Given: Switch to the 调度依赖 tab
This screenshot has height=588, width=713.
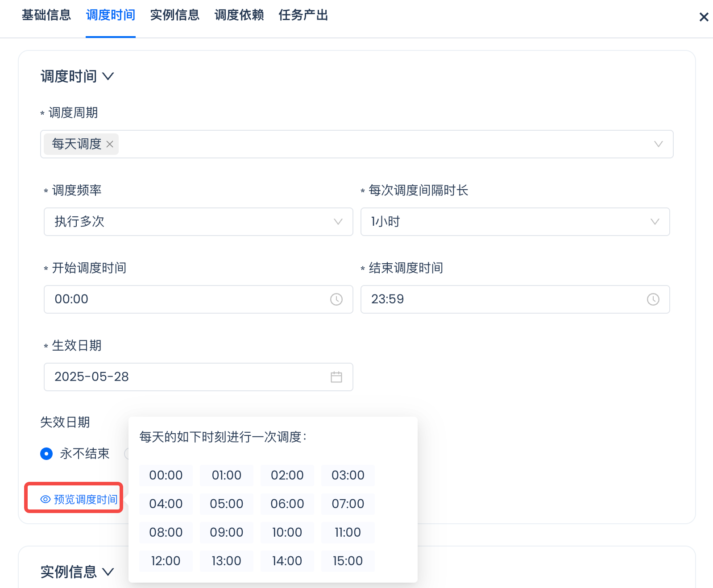Looking at the screenshot, I should 239,15.
